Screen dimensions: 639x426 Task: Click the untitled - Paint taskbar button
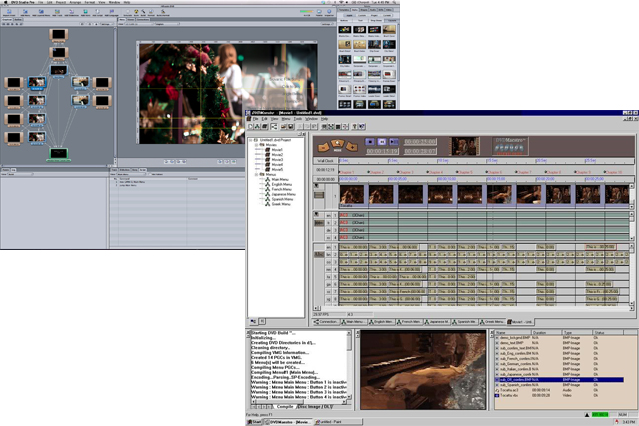tap(337, 422)
